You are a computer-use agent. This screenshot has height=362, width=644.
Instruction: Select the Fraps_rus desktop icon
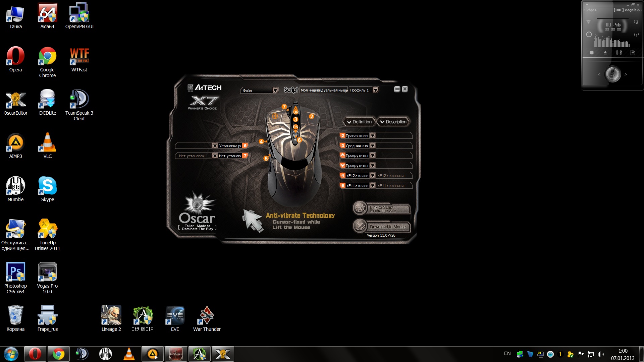(47, 319)
